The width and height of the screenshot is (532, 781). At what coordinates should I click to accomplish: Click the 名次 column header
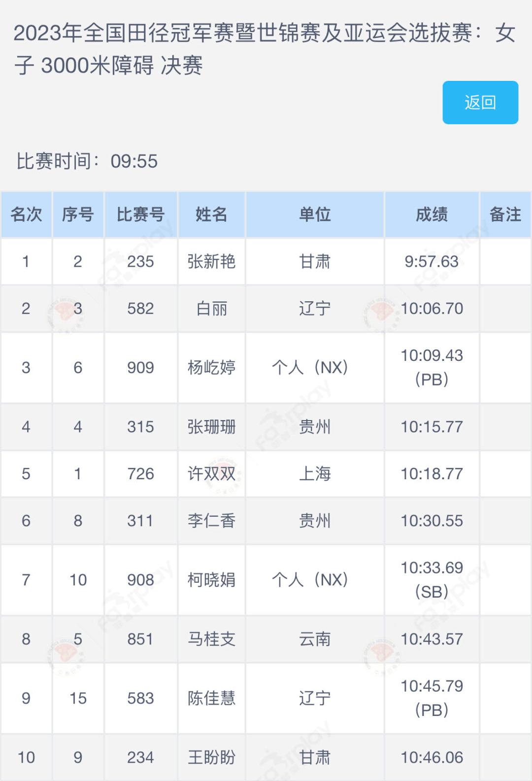[x=27, y=214]
